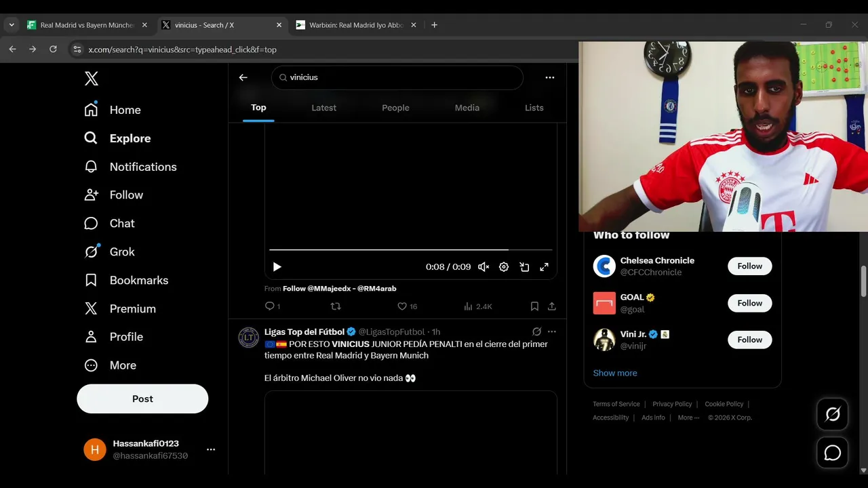
Task: Click the Post button
Action: click(x=142, y=399)
